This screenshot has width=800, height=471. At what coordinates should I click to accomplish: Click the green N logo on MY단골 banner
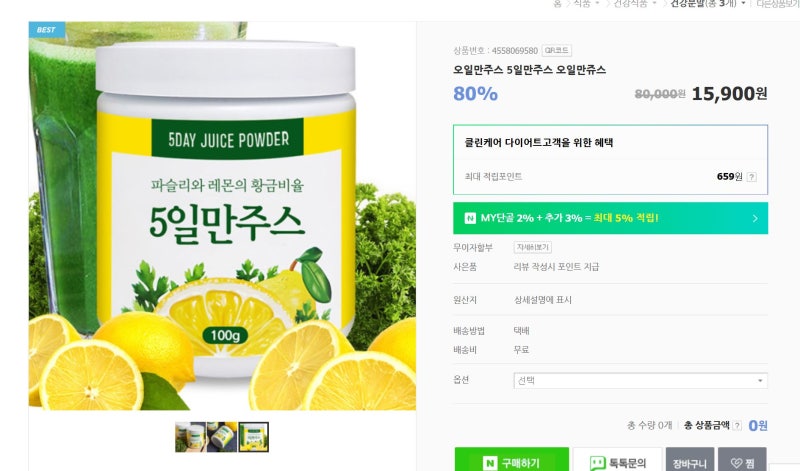pyautogui.click(x=470, y=218)
